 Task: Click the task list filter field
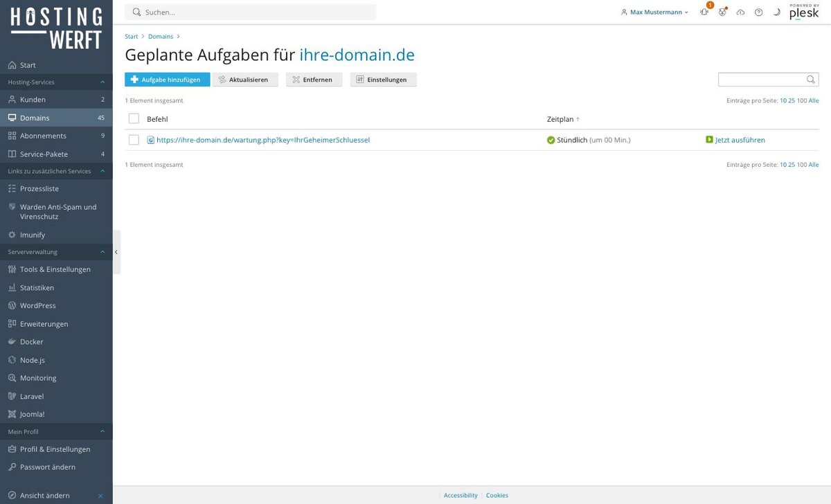762,80
